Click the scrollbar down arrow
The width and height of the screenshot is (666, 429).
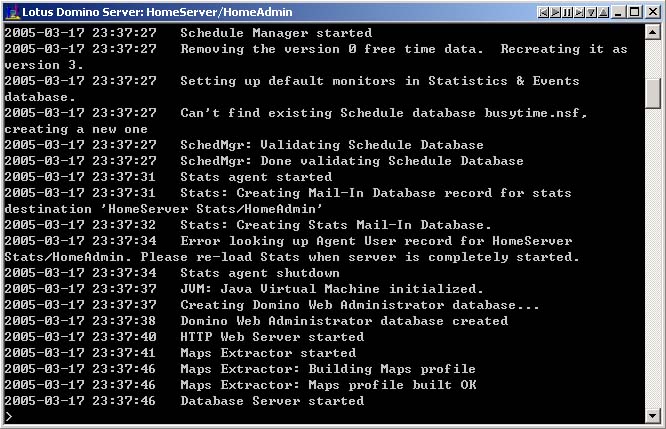coord(652,415)
